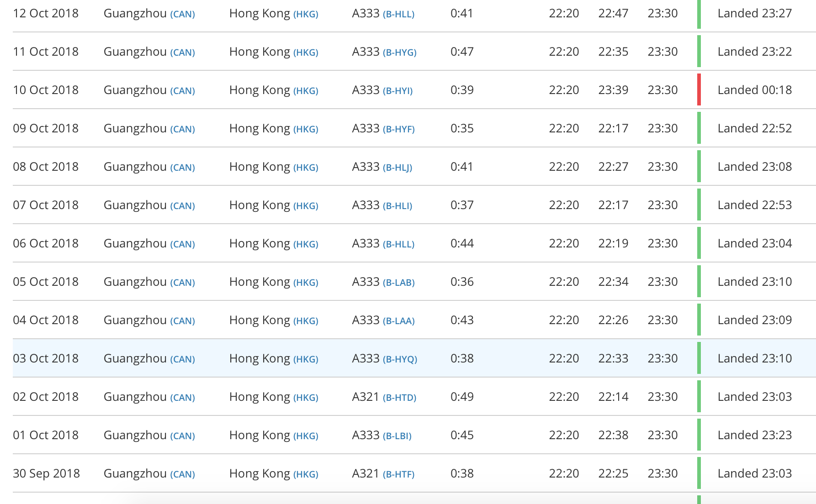This screenshot has height=504, width=816.
Task: Select the 03 Oct 2018 date cell
Action: click(46, 358)
